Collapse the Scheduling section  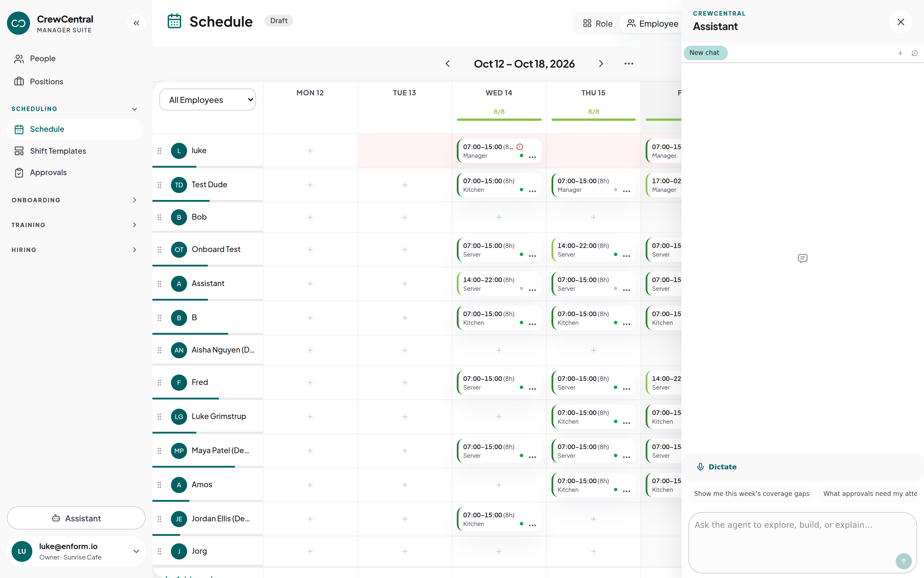coord(75,109)
